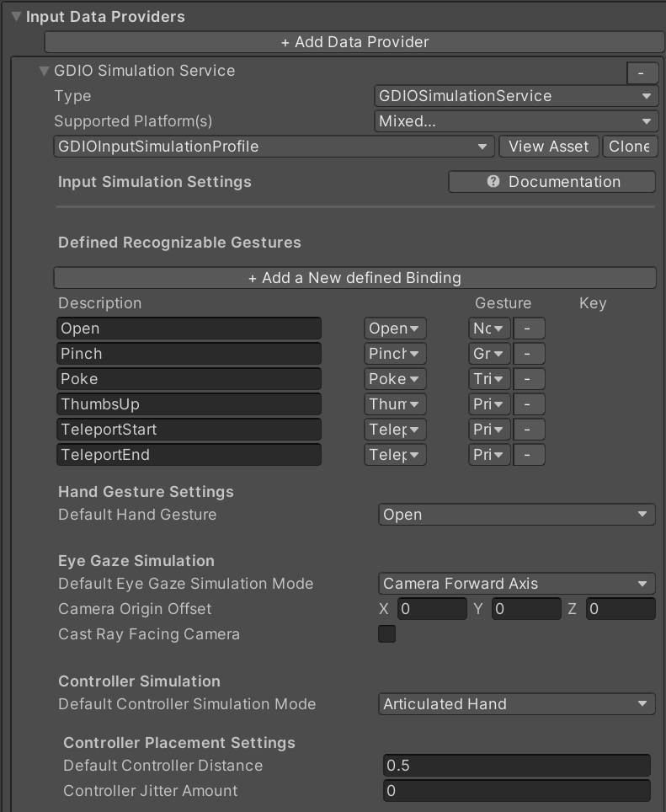Click the Camera Origin Offset label
Viewport: 666px width, 812px height.
click(135, 609)
